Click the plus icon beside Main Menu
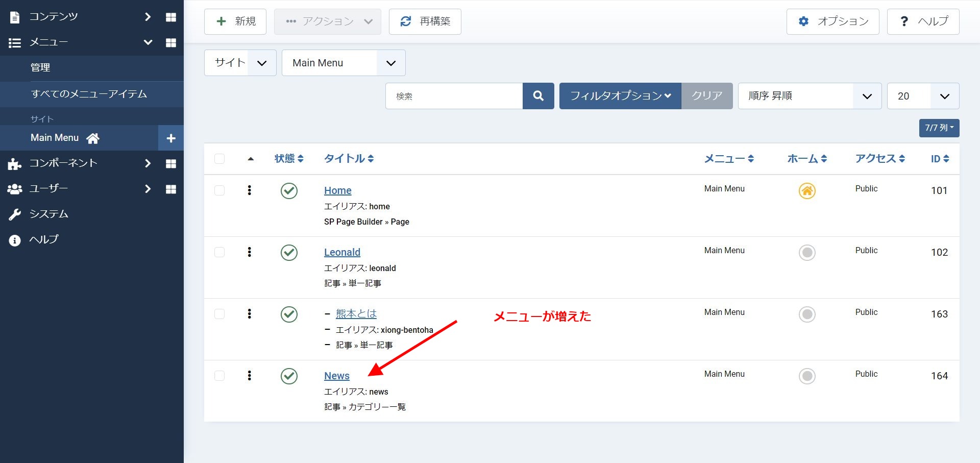The image size is (980, 463). (x=171, y=138)
